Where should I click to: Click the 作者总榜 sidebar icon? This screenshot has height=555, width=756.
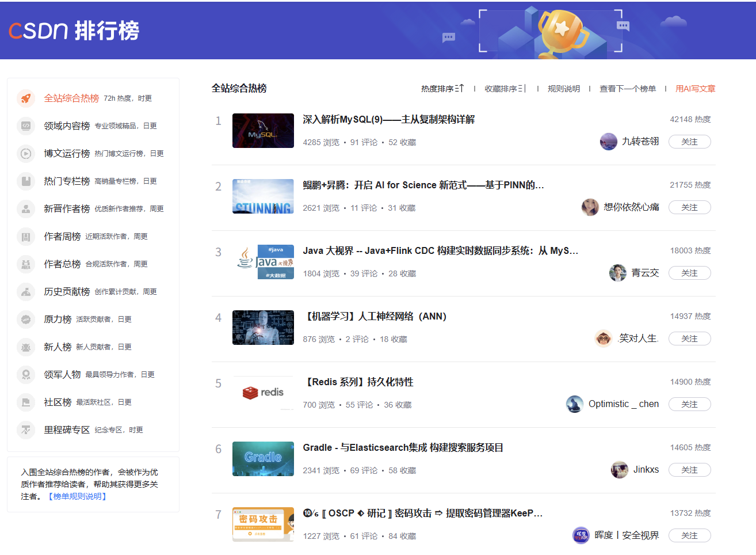pyautogui.click(x=26, y=264)
